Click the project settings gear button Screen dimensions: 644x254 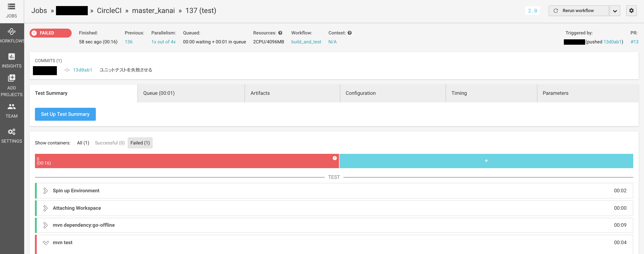(631, 11)
